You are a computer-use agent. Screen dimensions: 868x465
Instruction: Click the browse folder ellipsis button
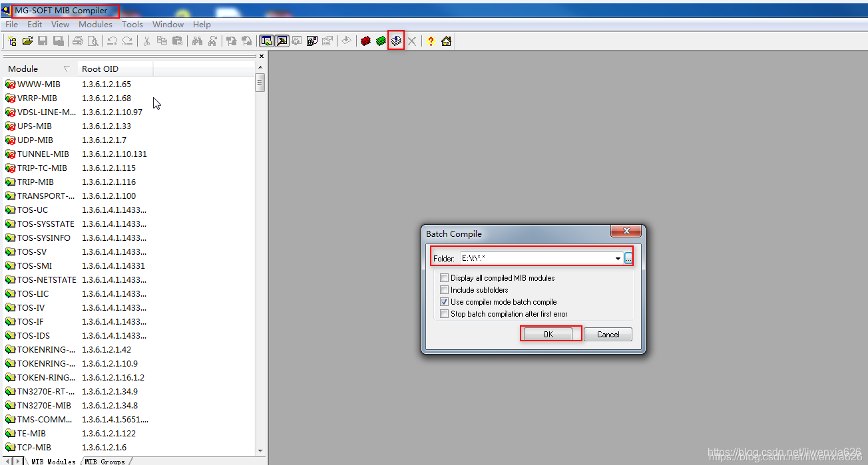[628, 258]
